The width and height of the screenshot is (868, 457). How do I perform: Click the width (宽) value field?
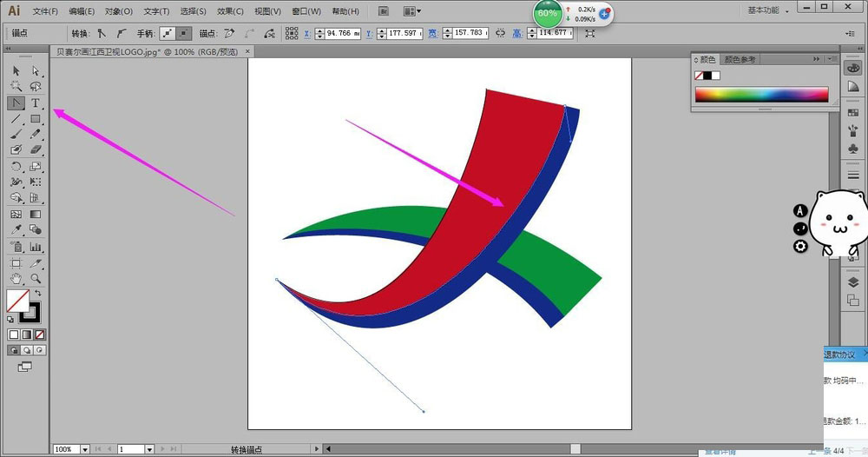(470, 33)
